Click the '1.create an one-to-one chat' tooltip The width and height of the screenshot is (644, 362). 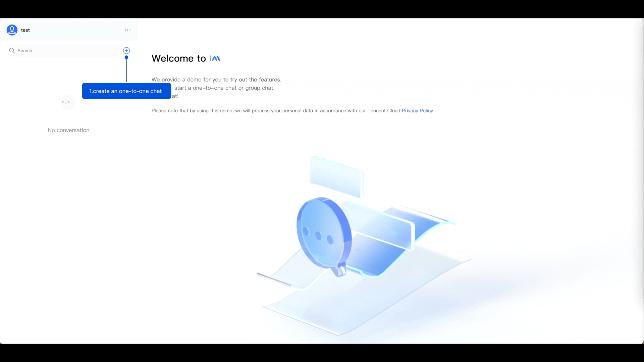point(126,91)
